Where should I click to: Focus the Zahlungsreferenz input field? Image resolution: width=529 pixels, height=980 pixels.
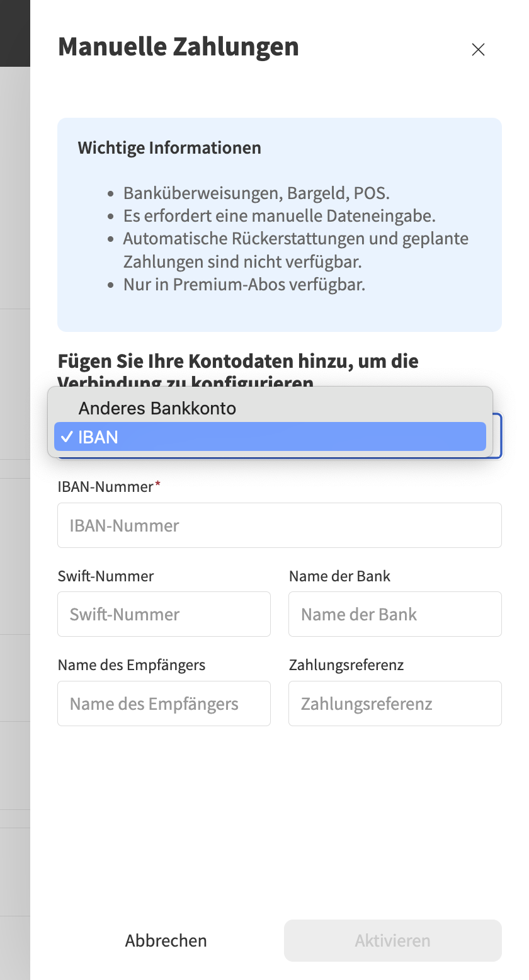[x=395, y=704]
